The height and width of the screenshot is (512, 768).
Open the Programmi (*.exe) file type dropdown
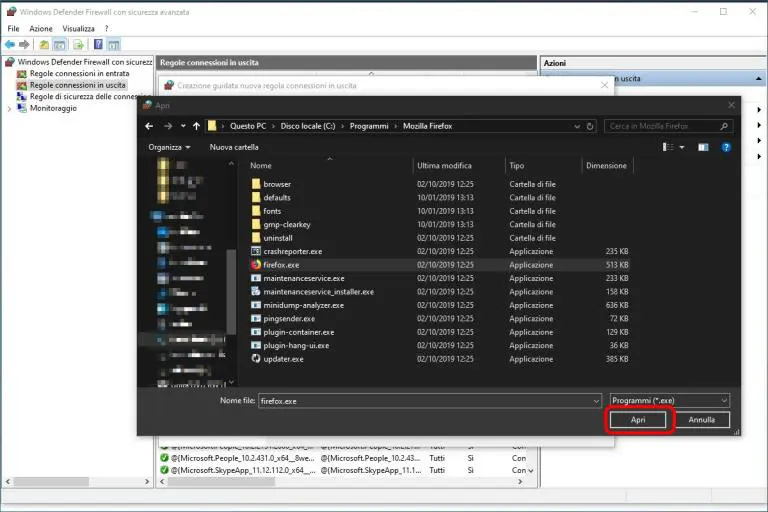[x=670, y=401]
